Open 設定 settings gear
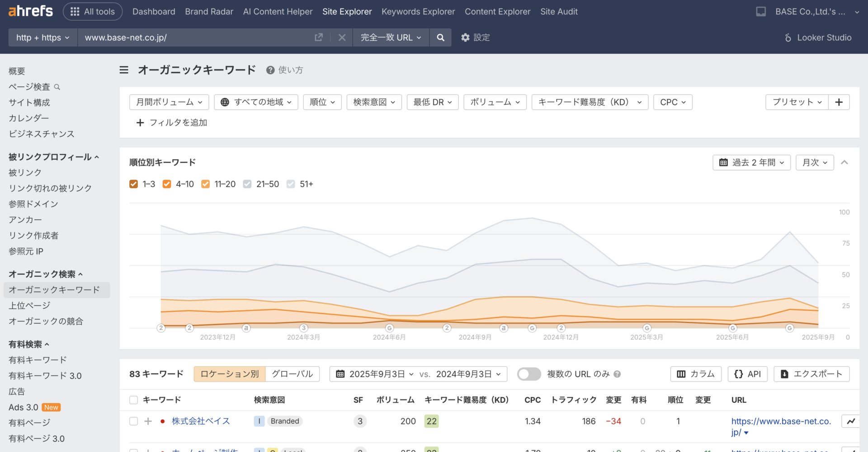 coord(475,38)
